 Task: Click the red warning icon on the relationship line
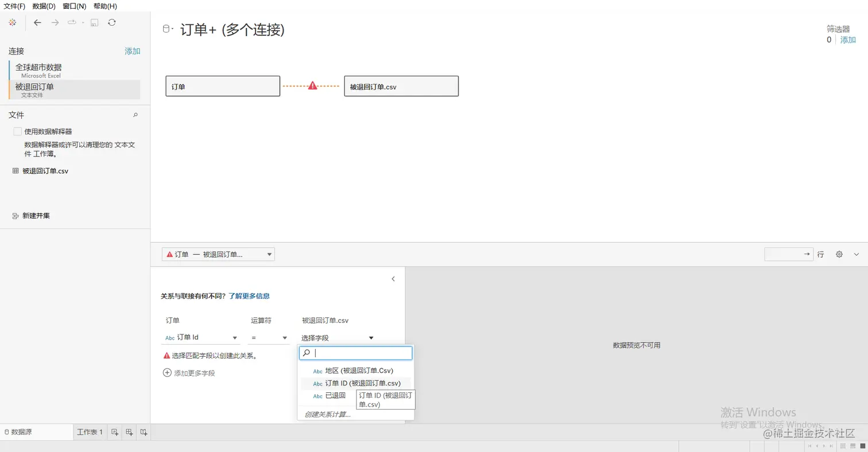tap(312, 85)
